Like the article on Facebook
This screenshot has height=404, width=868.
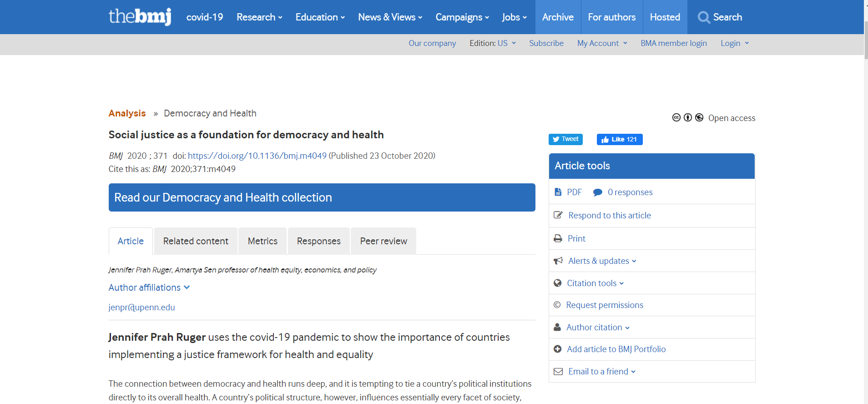[x=619, y=139]
